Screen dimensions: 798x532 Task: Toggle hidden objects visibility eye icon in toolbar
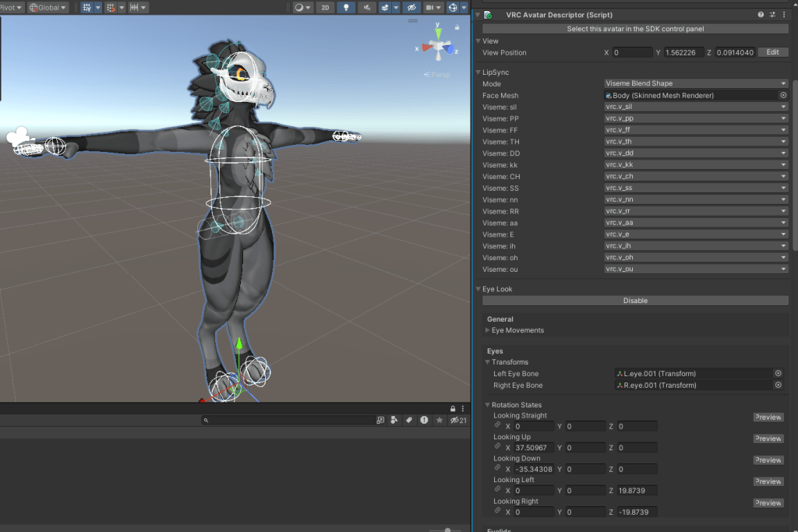413,8
